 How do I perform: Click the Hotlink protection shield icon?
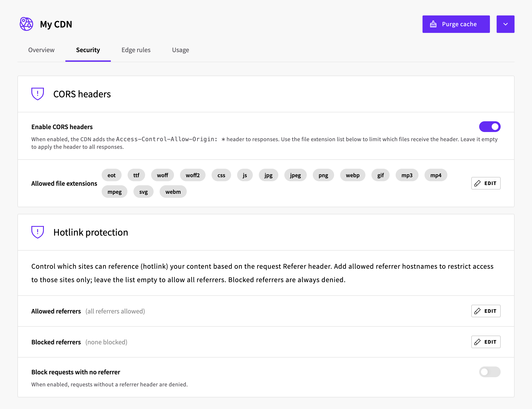click(38, 232)
